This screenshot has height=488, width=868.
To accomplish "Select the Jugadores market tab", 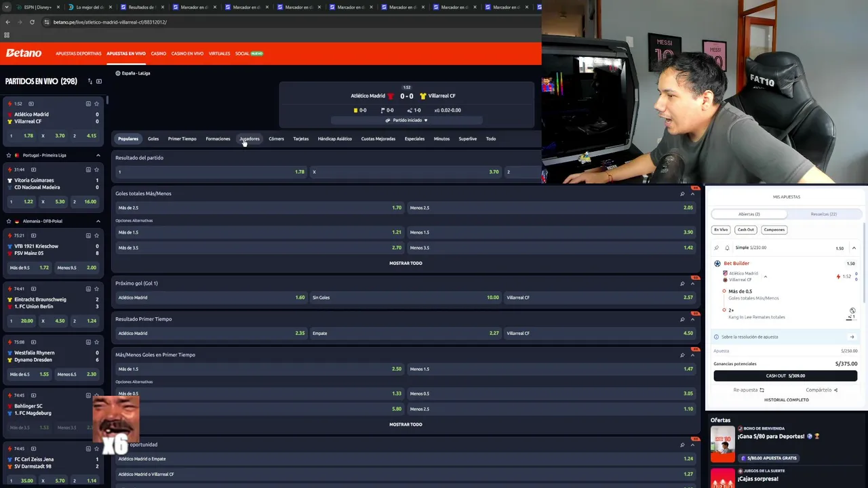I will click(x=250, y=139).
